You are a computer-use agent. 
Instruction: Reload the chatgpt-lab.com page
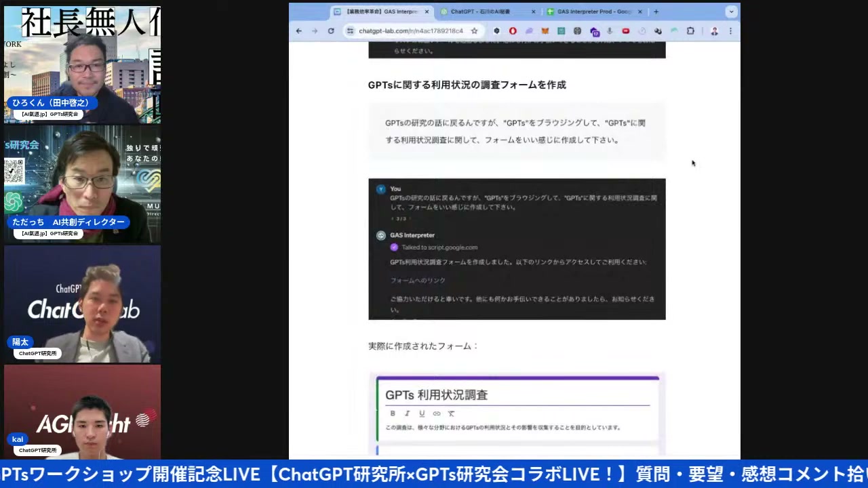[x=331, y=31]
